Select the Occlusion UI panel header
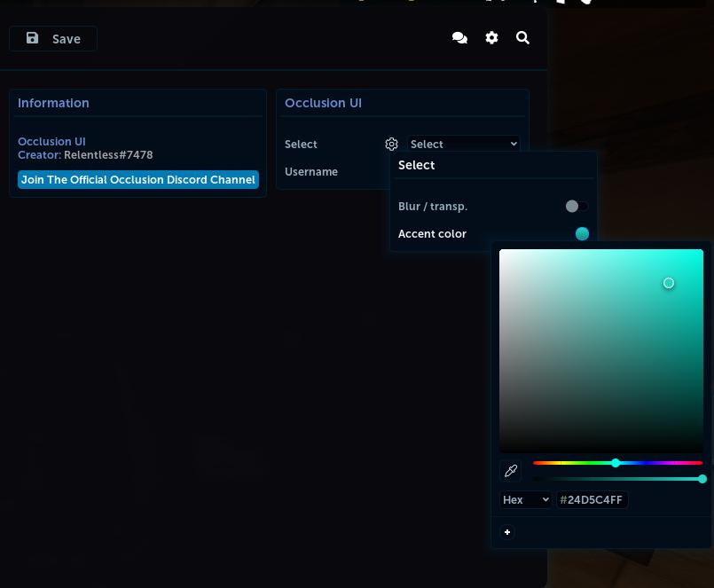 (x=323, y=103)
